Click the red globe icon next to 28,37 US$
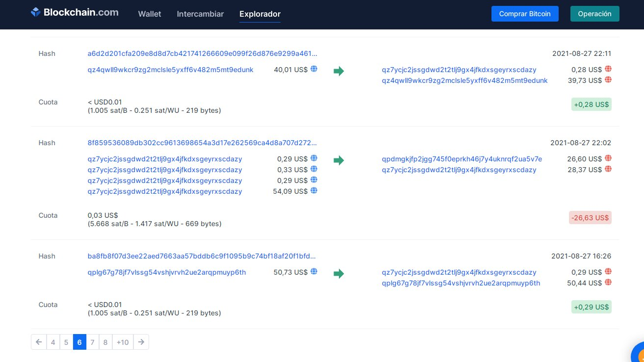This screenshot has width=644, height=362. pyautogui.click(x=608, y=169)
